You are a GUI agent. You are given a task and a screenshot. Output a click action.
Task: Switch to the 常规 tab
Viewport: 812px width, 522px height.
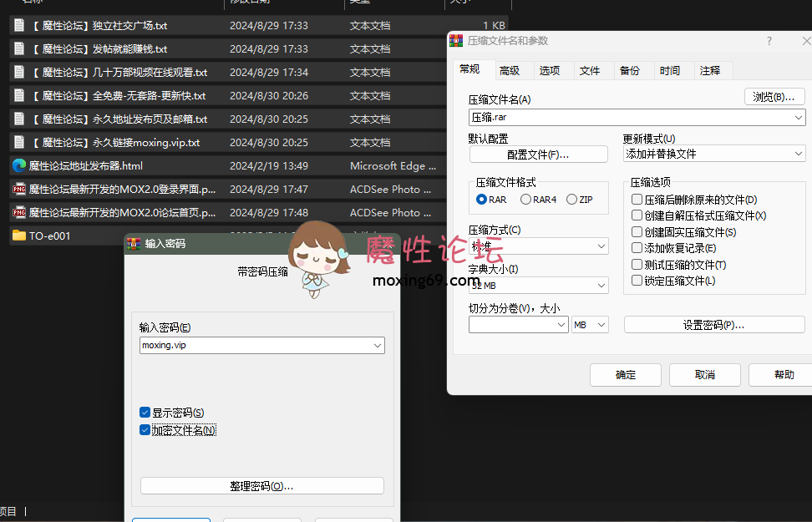click(x=469, y=69)
